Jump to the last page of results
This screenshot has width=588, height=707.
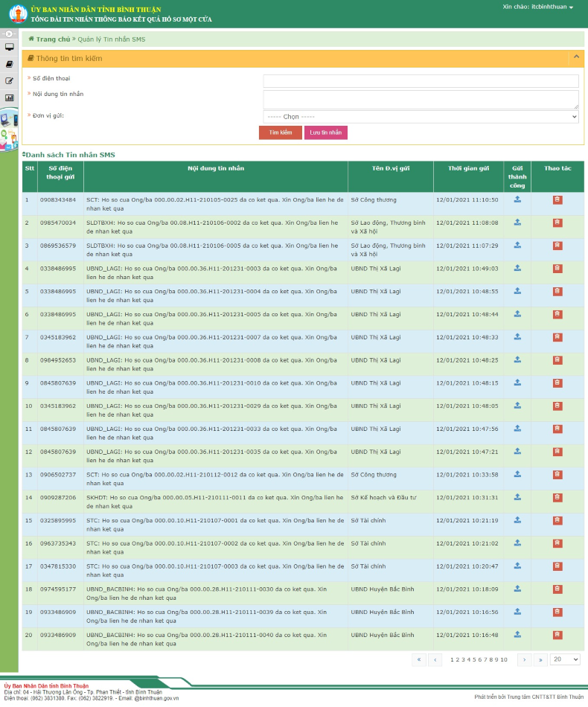point(540,659)
